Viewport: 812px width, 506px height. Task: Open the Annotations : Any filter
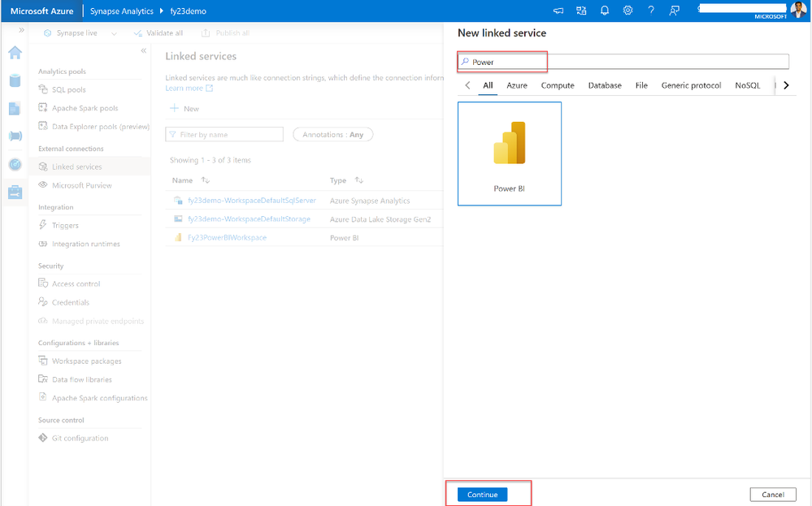click(333, 135)
